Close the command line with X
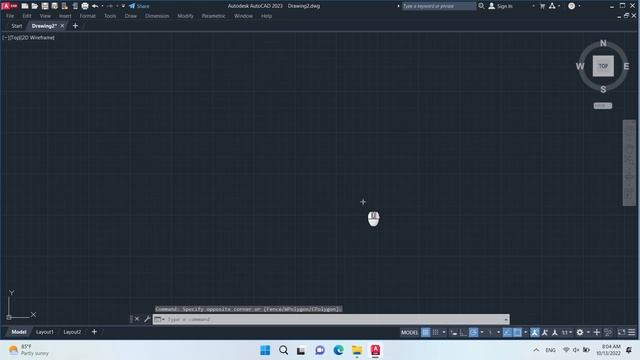This screenshot has width=640, height=360. click(x=137, y=319)
